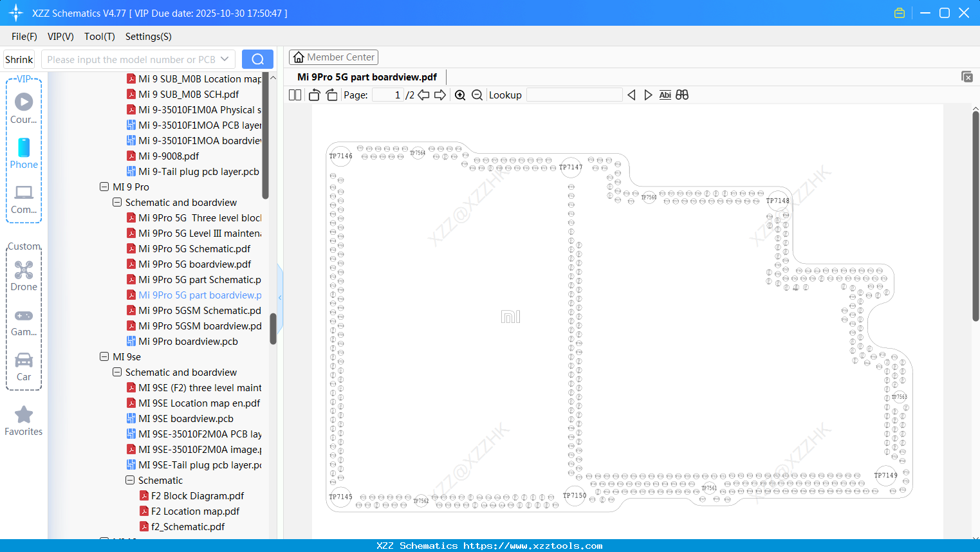Collapse the file tree panel handle

(x=280, y=297)
